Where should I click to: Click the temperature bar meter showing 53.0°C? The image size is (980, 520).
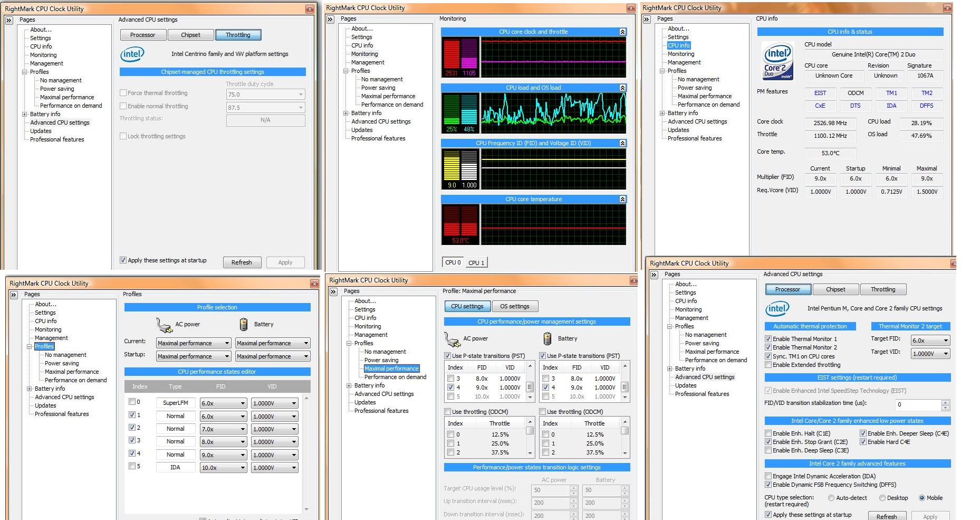(x=460, y=225)
